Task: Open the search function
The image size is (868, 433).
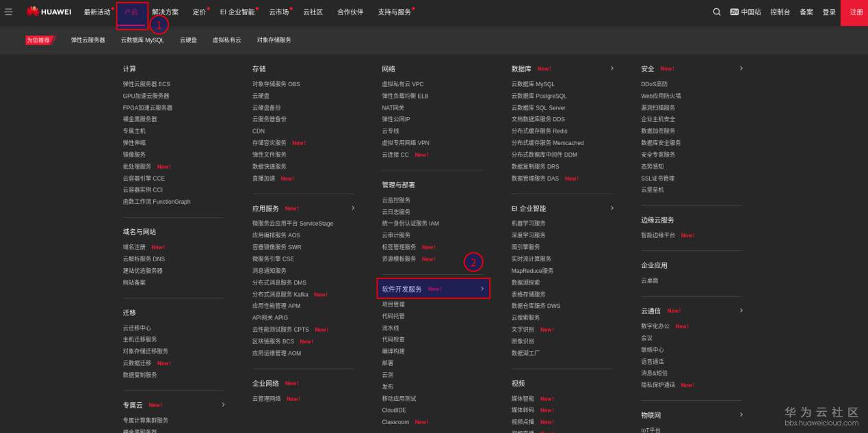Action: pyautogui.click(x=716, y=12)
